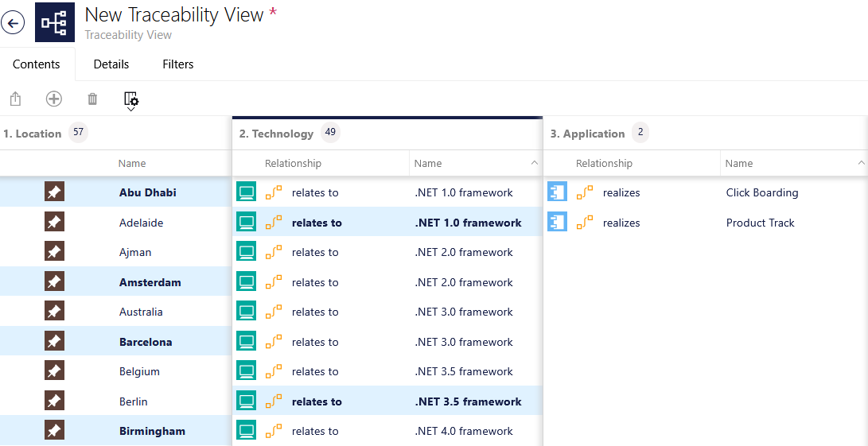
Task: Click the pin icon for Australia
Action: 54,312
